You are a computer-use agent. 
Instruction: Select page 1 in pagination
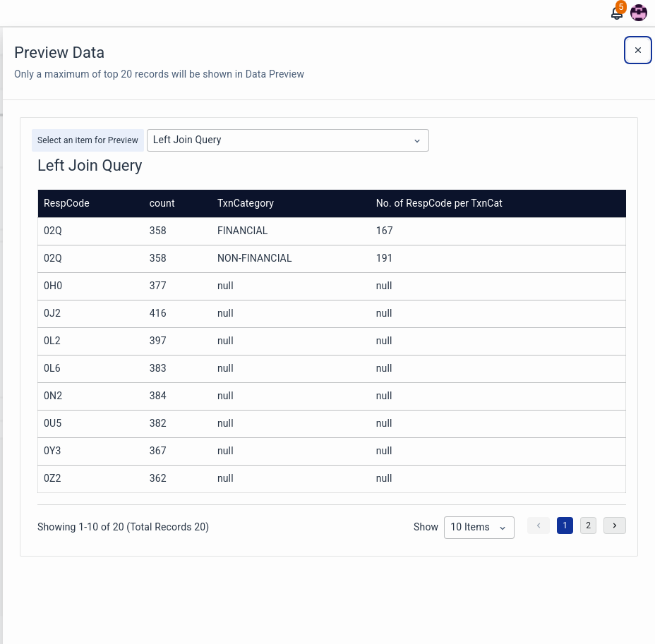point(565,525)
